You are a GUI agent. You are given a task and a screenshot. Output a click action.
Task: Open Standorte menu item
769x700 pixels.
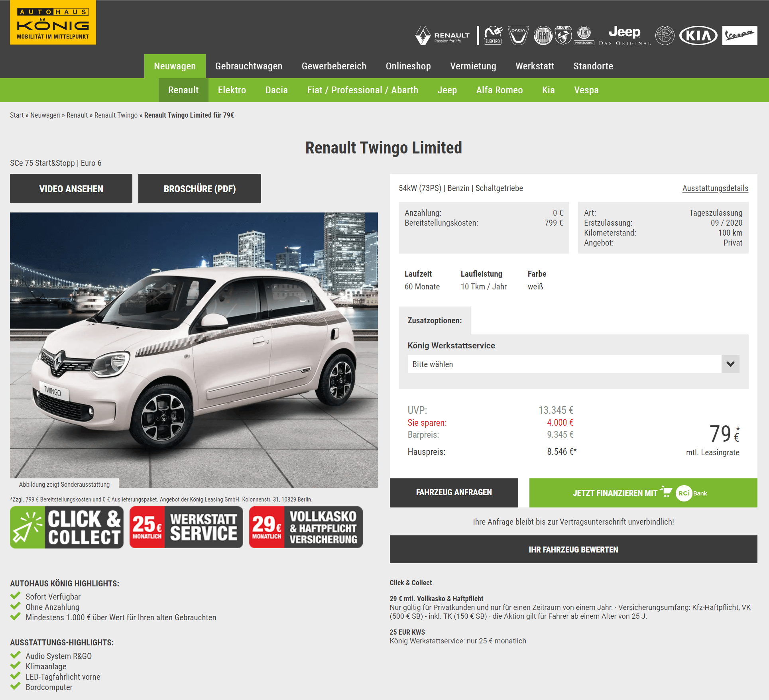(x=593, y=66)
